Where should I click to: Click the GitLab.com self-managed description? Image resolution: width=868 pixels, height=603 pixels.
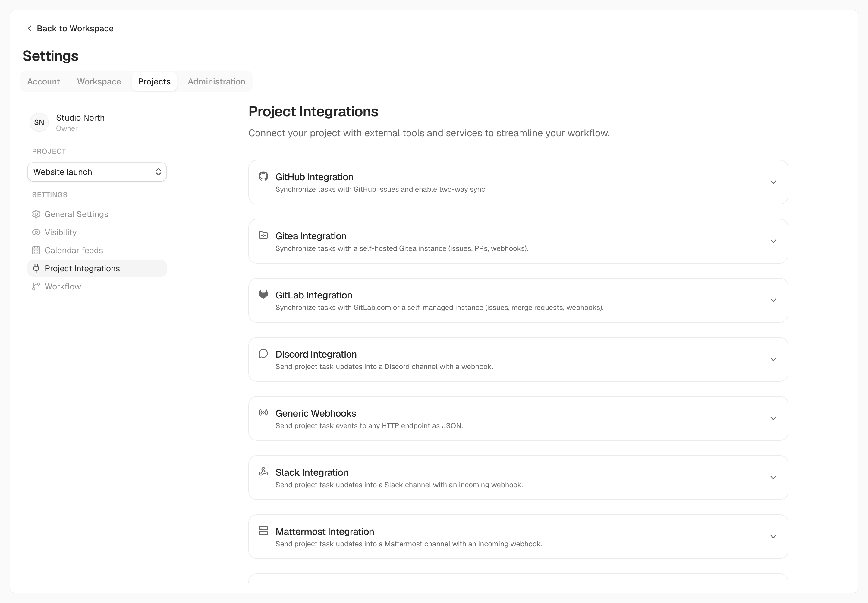pyautogui.click(x=439, y=308)
